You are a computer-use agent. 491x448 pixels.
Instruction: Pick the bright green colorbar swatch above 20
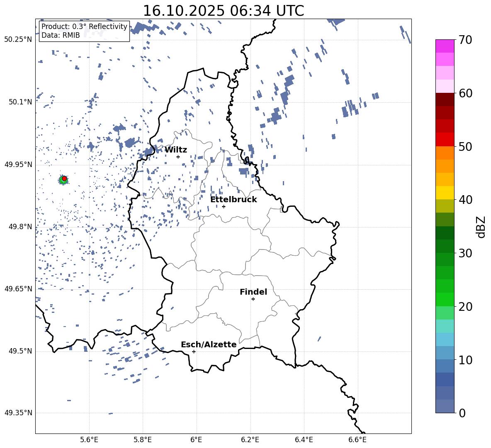[445, 299]
